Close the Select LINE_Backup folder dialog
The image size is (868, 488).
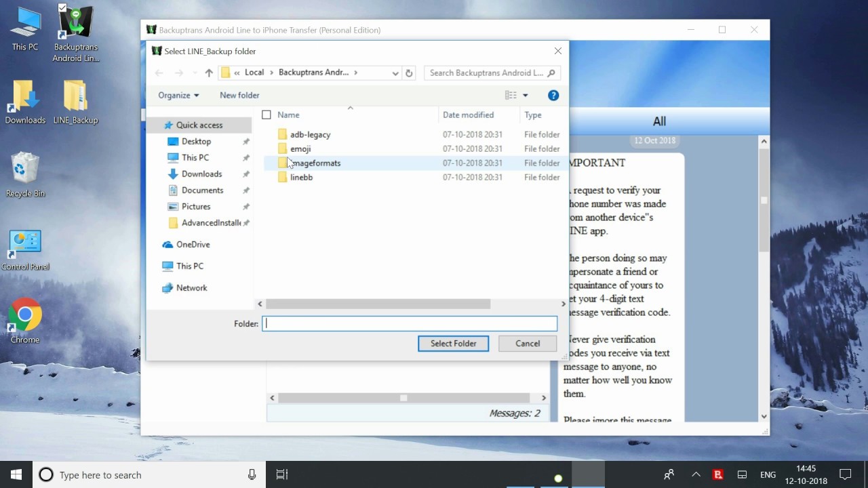[x=557, y=51]
